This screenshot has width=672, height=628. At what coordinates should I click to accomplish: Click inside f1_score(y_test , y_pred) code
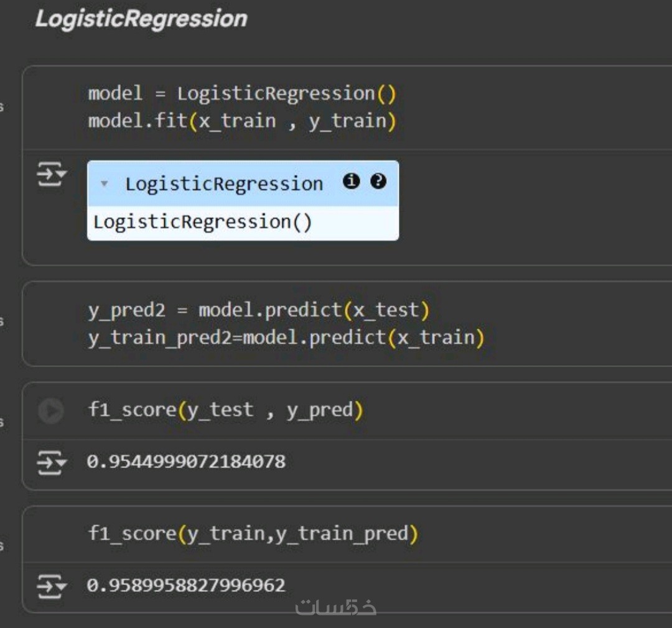pos(225,410)
